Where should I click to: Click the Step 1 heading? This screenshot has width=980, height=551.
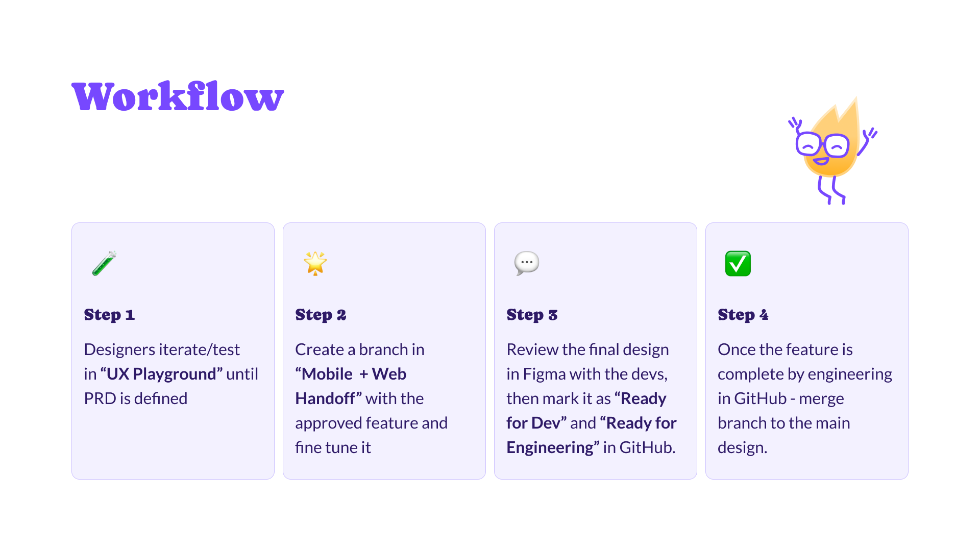click(109, 315)
